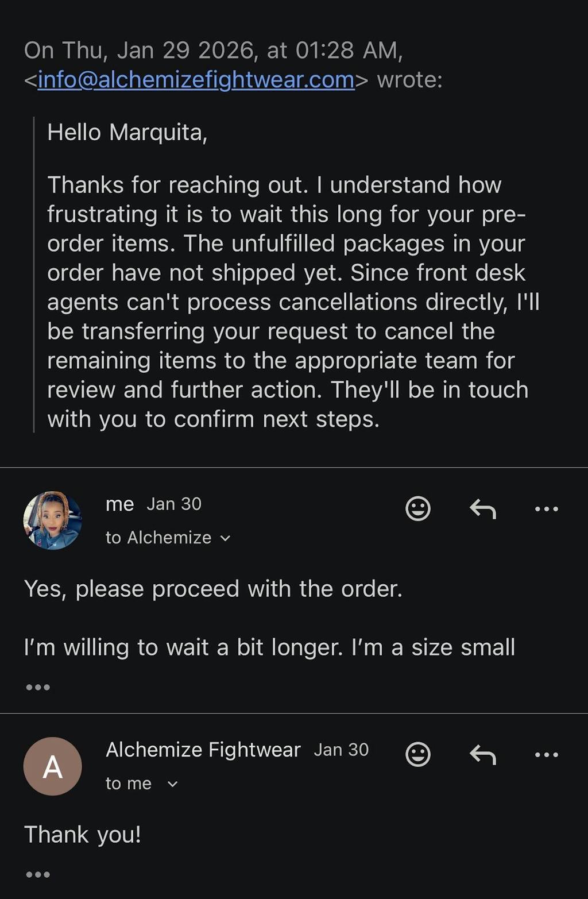Image resolution: width=588 pixels, height=899 pixels.
Task: Add emoji reaction to my Jan 30 message
Action: click(x=417, y=508)
